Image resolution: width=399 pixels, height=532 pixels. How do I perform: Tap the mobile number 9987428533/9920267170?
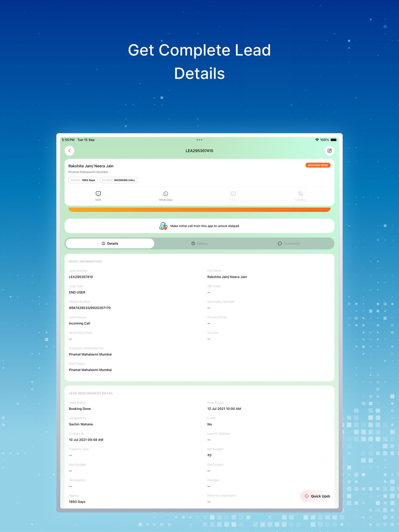[x=90, y=308]
